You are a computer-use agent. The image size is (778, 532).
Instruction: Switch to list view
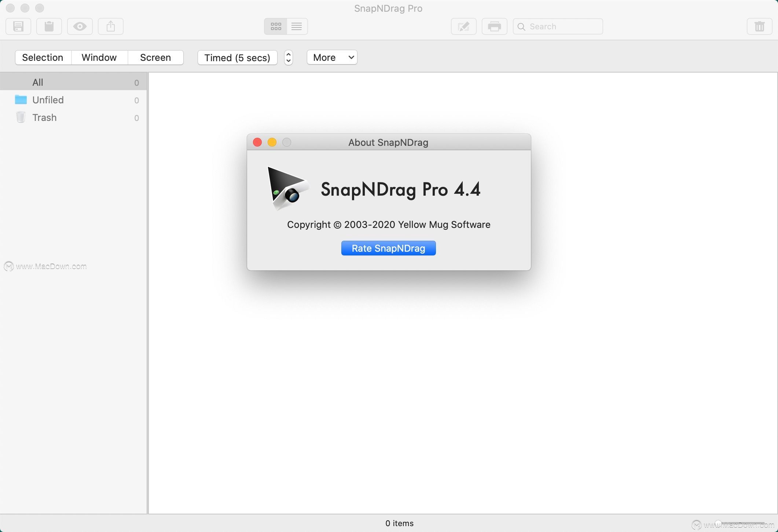297,26
